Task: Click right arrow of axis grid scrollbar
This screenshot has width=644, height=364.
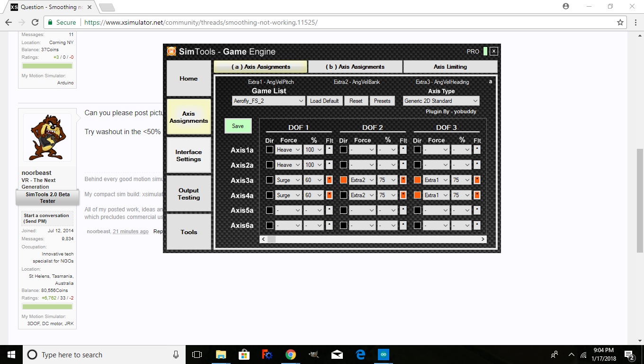Action: pyautogui.click(x=483, y=239)
